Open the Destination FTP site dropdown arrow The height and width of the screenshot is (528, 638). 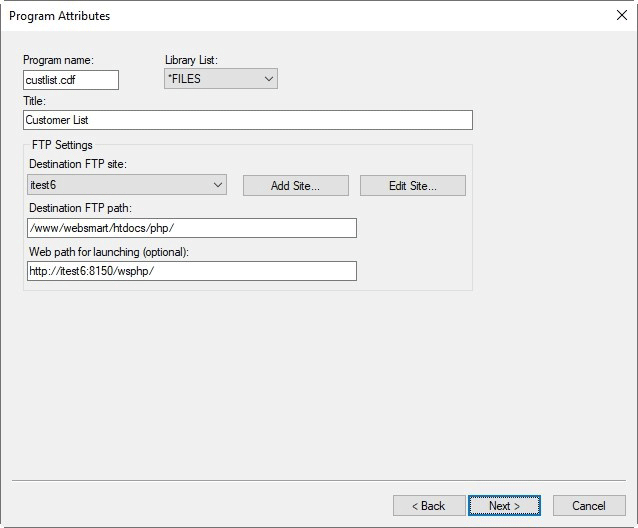(x=218, y=185)
